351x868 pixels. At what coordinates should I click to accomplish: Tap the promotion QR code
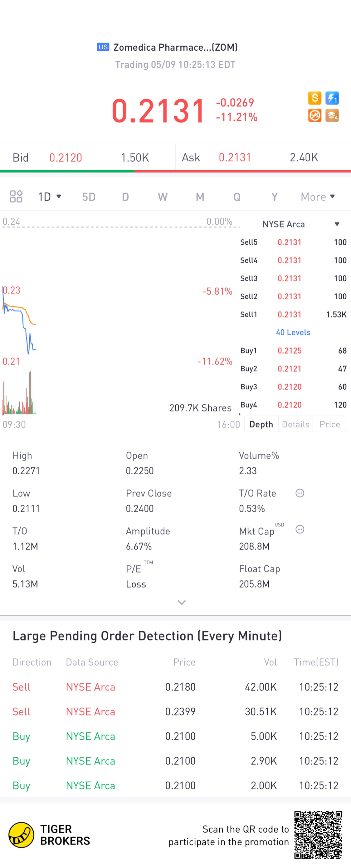pyautogui.click(x=318, y=835)
